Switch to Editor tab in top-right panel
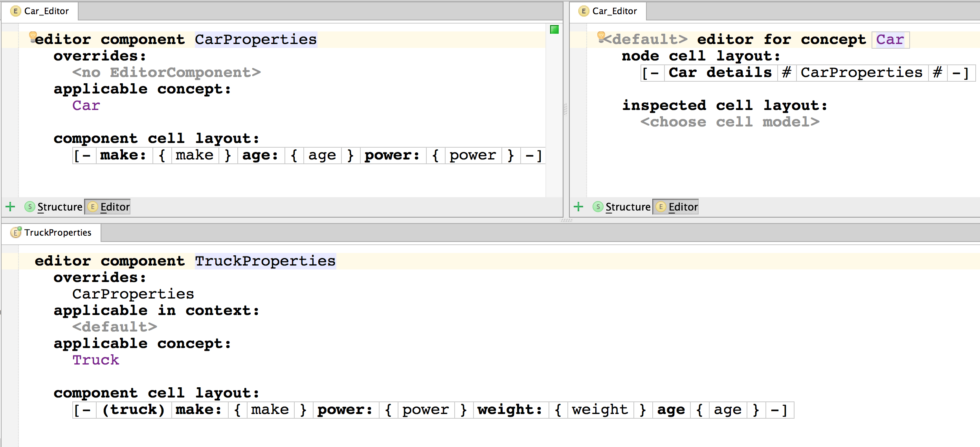The width and height of the screenshot is (980, 447). (678, 206)
